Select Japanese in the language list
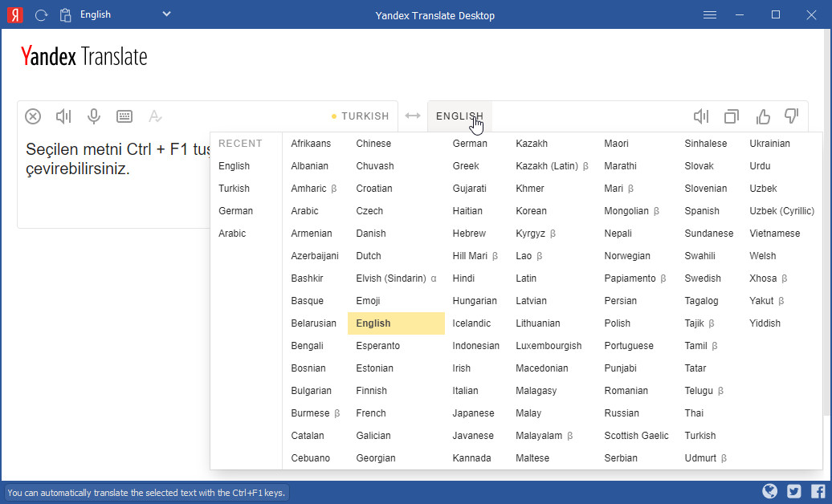 click(x=473, y=413)
